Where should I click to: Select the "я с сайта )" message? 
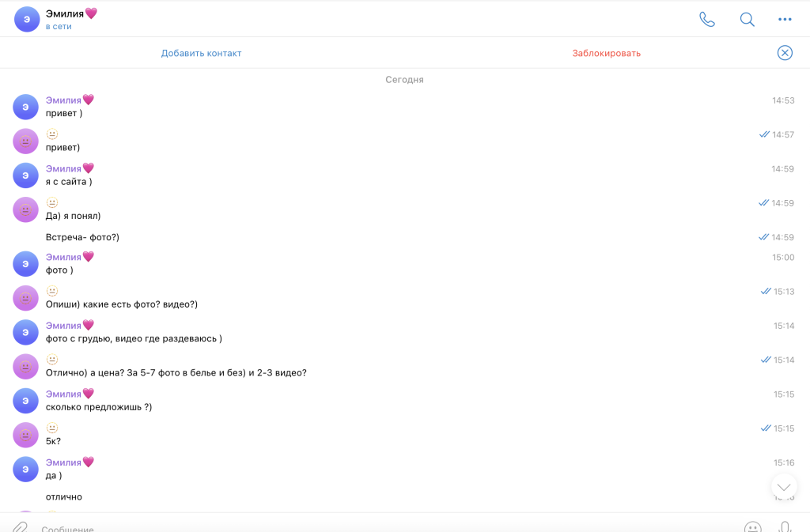click(x=69, y=182)
